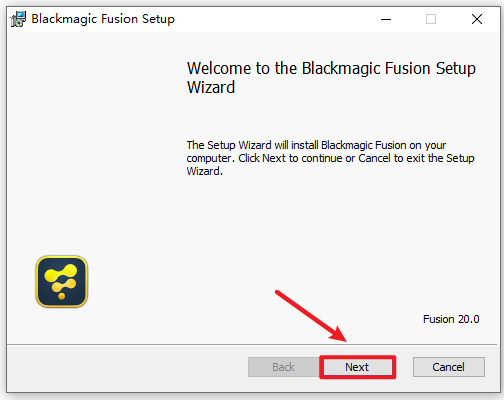Click the installer icon in the title bar
This screenshot has height=400, width=504.
tap(18, 19)
